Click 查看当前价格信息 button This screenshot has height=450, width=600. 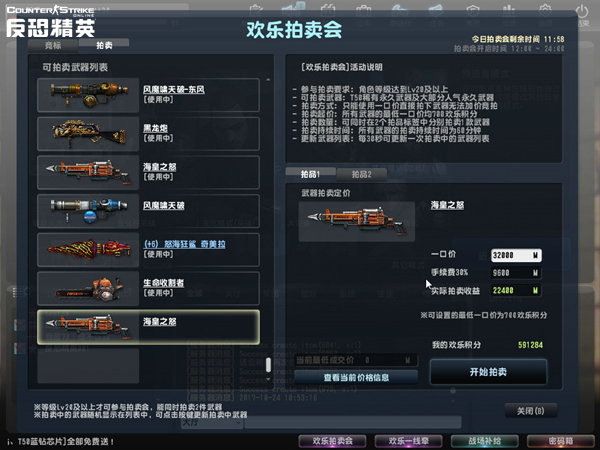[356, 378]
